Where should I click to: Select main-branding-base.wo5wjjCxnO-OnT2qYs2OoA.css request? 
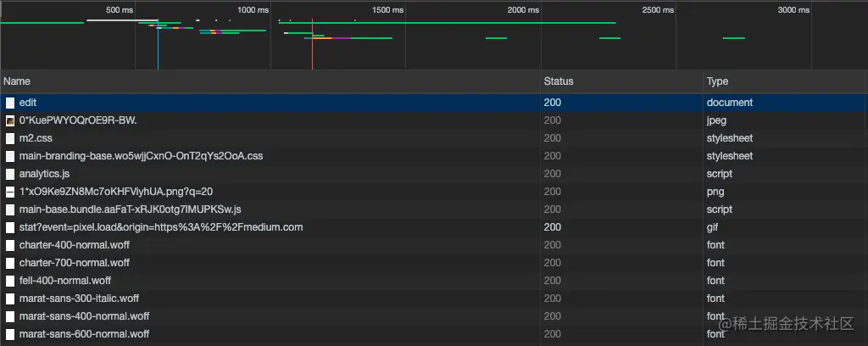click(x=434, y=156)
